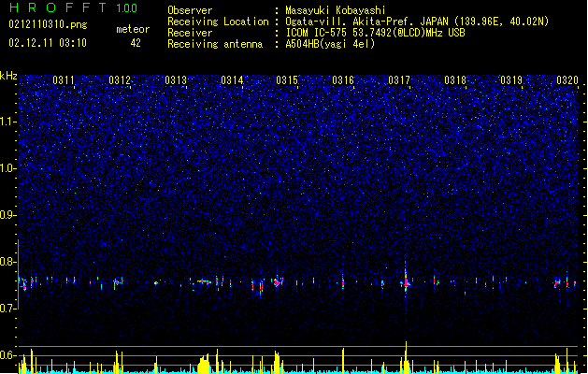Click the Observer name Masayuki Kobayashi
The height and width of the screenshot is (374, 588).
coord(336,10)
